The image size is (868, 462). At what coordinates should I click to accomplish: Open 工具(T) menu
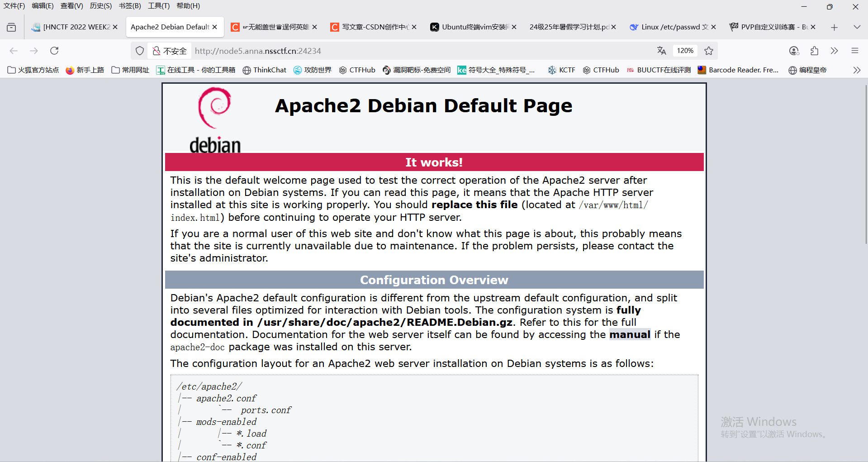click(159, 6)
